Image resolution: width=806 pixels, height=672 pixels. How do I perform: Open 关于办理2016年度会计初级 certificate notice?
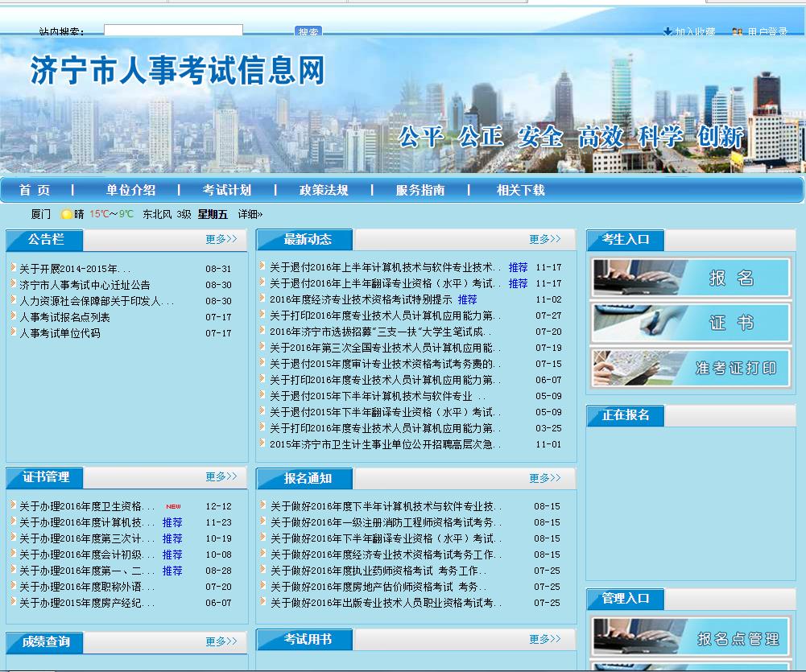coord(87,555)
